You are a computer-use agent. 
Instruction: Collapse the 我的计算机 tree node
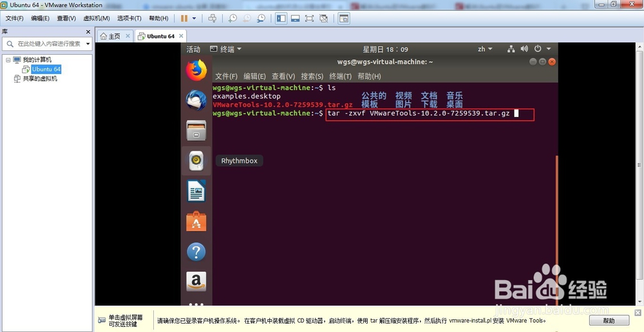pos(8,60)
